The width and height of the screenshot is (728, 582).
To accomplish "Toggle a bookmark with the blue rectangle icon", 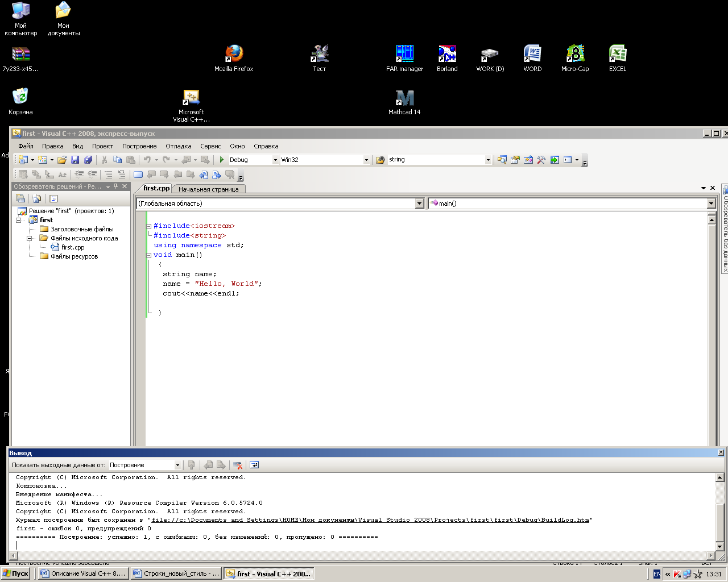I will click(x=138, y=174).
